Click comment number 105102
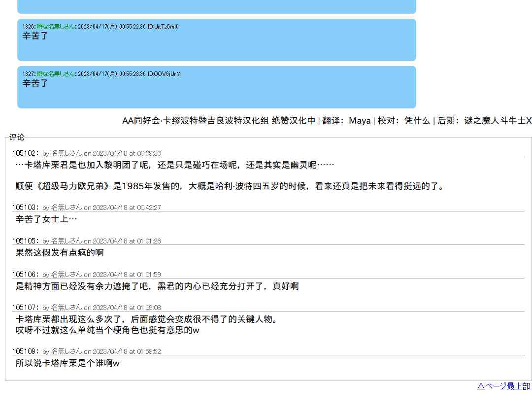532x415 pixels. pos(25,153)
